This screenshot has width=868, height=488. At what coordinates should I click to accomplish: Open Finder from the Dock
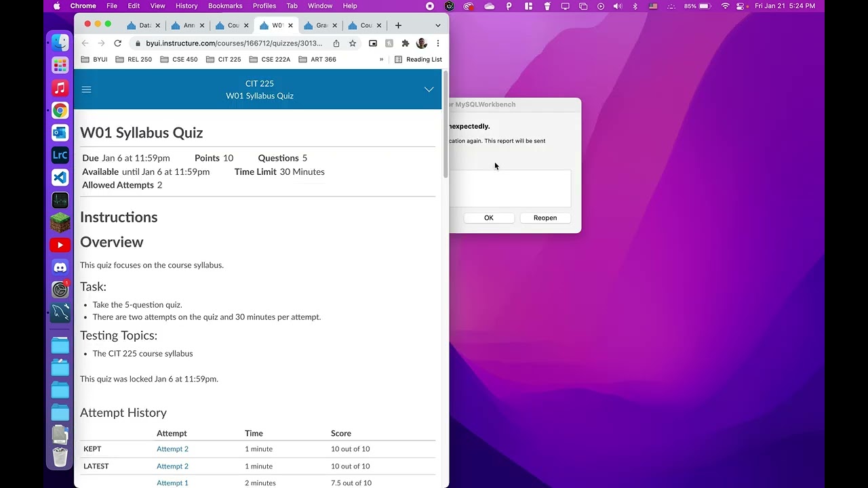[60, 43]
